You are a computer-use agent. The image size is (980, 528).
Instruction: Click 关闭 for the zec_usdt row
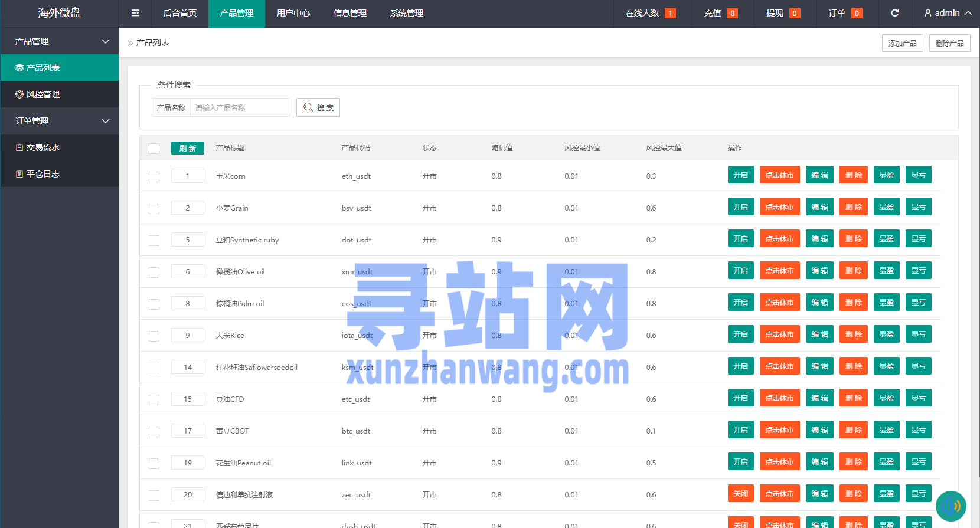click(741, 494)
